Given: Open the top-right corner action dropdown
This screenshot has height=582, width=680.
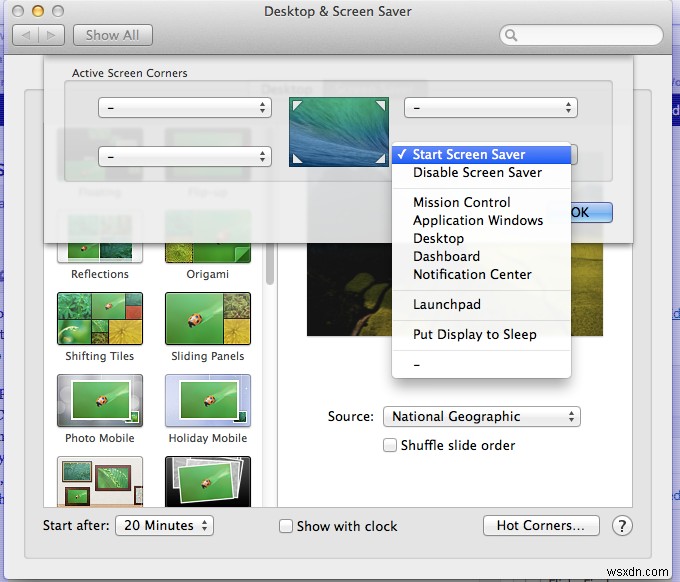Looking at the screenshot, I should click(x=490, y=108).
